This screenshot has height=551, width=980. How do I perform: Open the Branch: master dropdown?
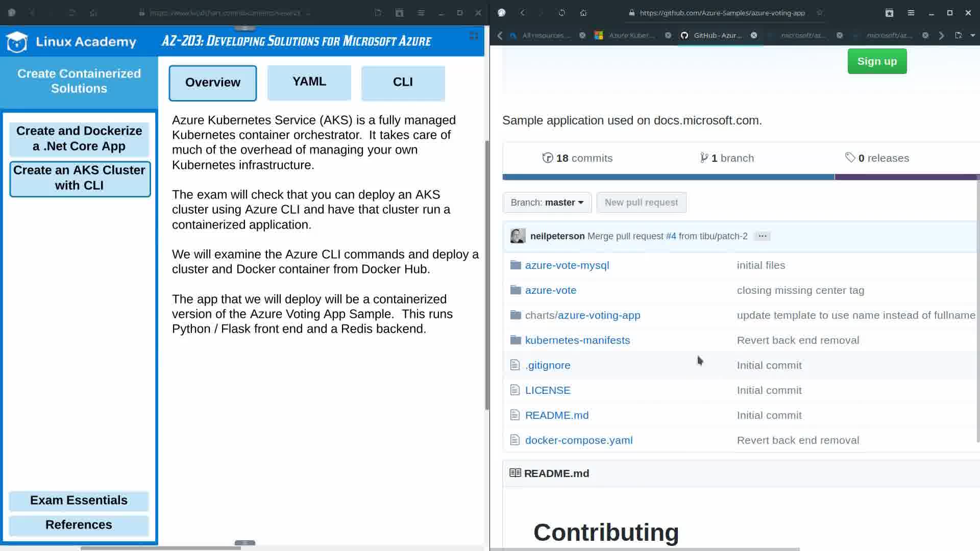coord(547,203)
